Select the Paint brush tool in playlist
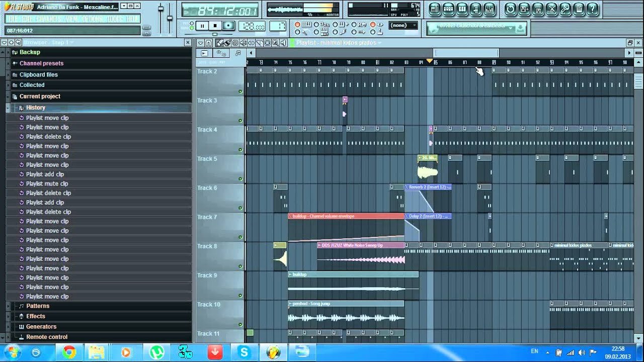 pyautogui.click(x=227, y=43)
